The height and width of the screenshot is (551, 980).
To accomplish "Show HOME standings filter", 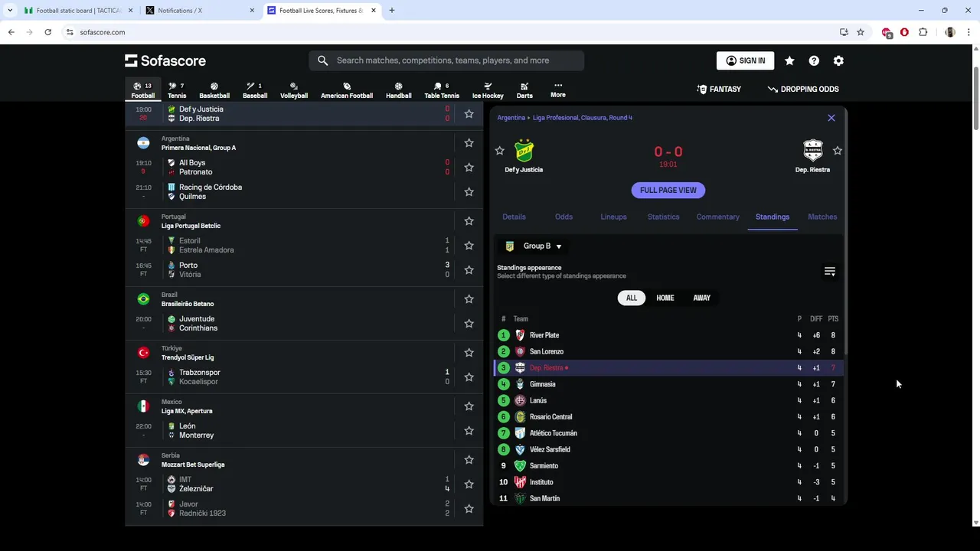I will (x=665, y=298).
